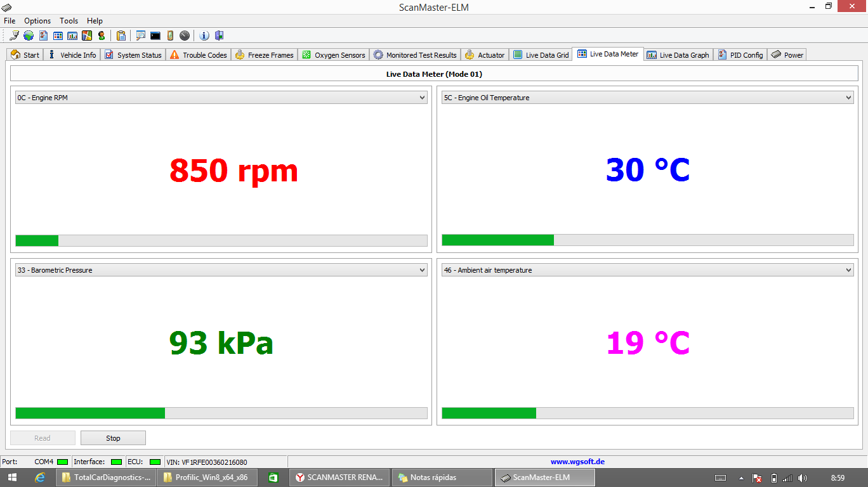Click the bar chart toolbar icon
The image size is (868, 487).
(72, 36)
